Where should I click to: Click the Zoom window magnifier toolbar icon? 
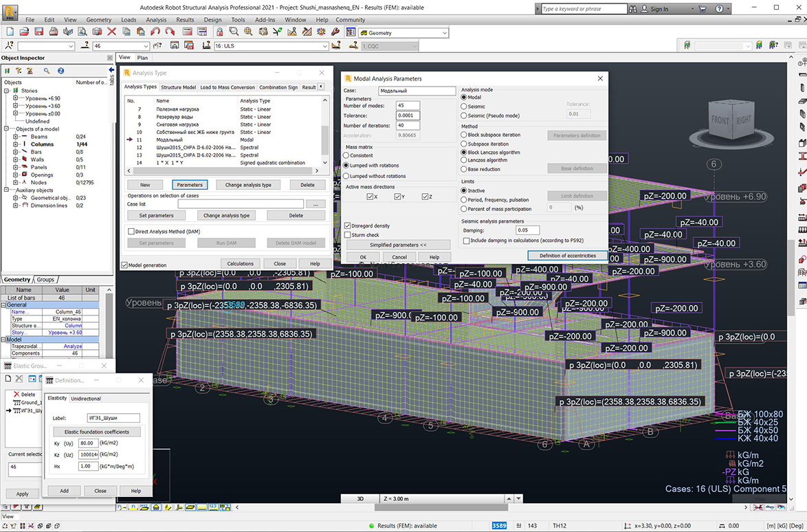[234, 32]
